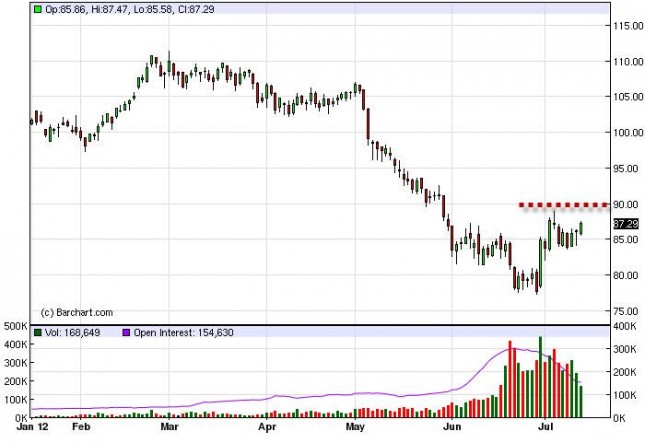Click the 500K left volume axis label

pyautogui.click(x=15, y=327)
